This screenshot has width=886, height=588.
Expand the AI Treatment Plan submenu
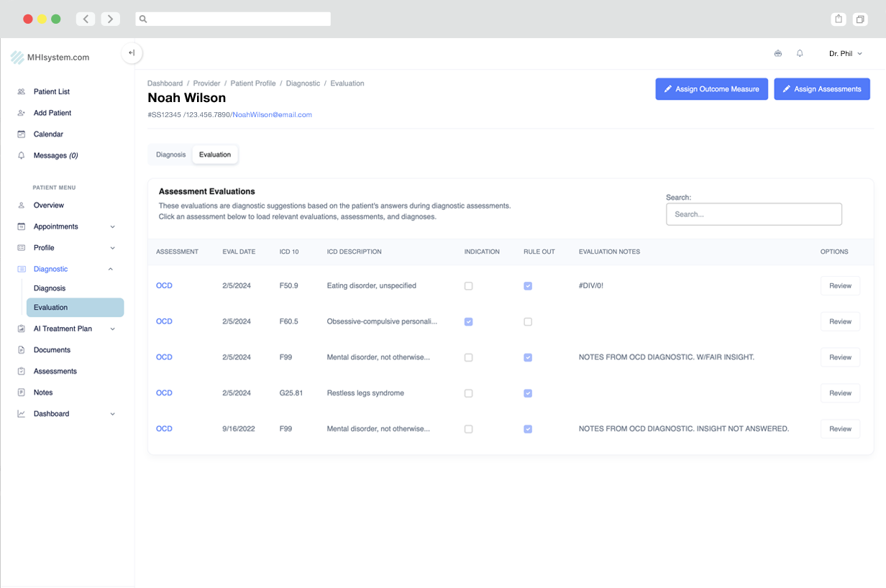point(112,329)
